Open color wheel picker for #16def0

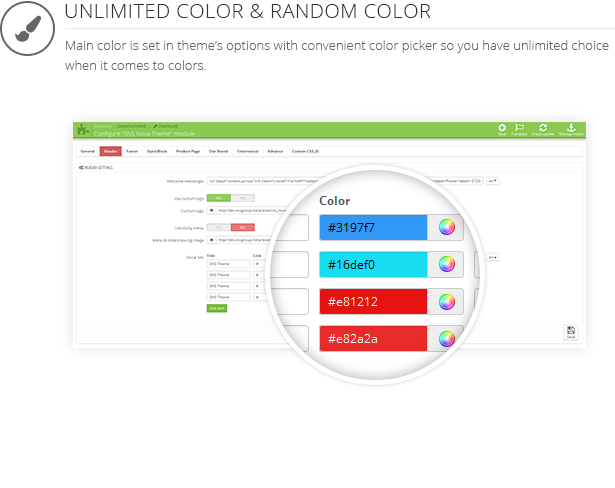pos(447,264)
